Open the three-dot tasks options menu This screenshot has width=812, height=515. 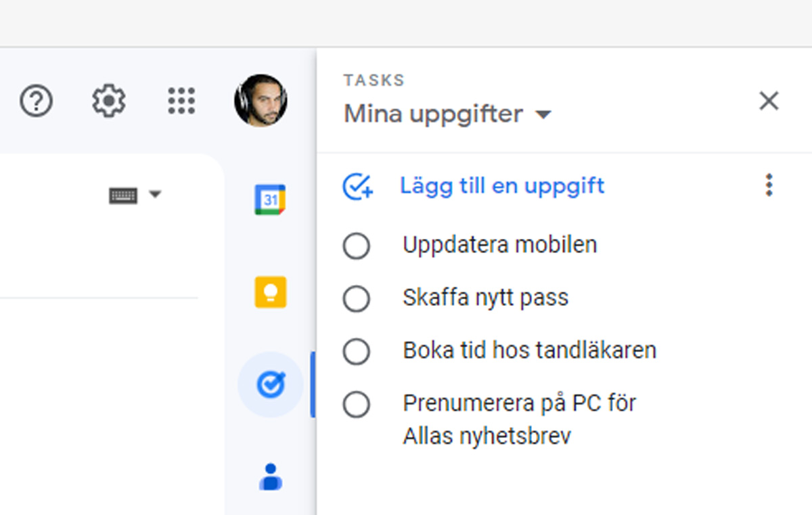tap(769, 185)
